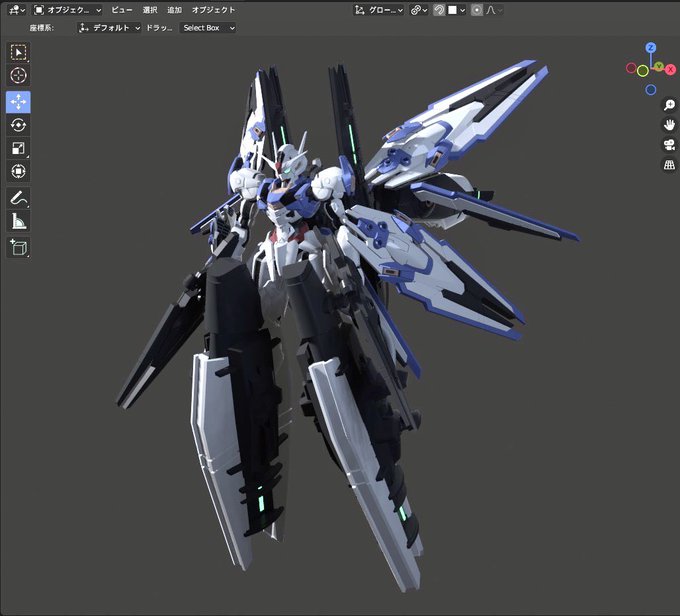
Task: Click the negative Y axis gizmo circle
Action: pos(643,71)
